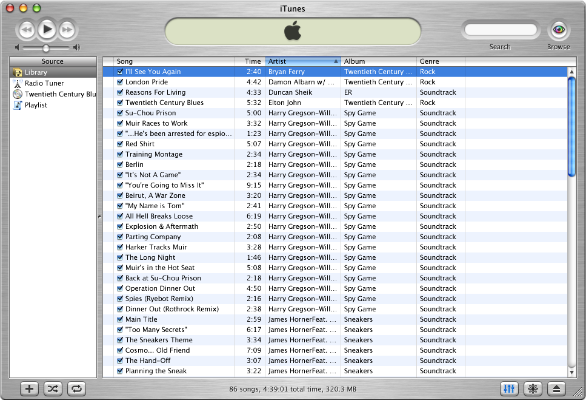
Task: Click artist Elton John cell
Action: coord(285,102)
